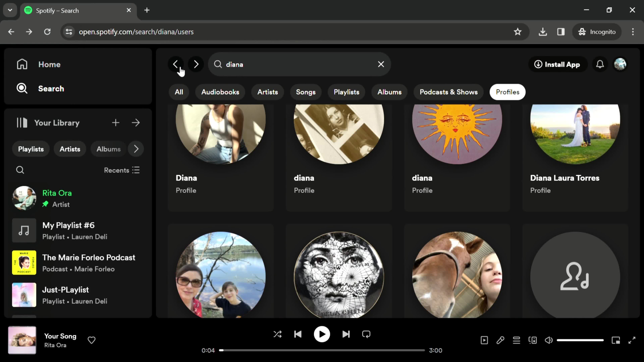Switch to Songs search filter

coord(306,92)
